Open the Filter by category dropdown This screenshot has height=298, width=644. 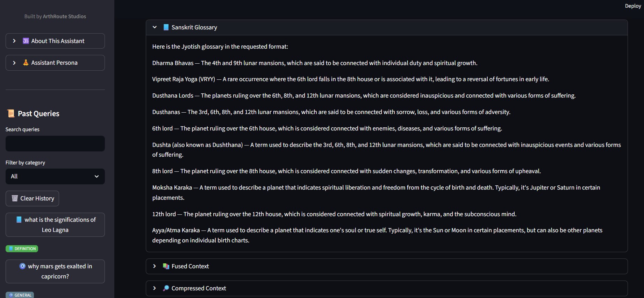click(x=55, y=176)
